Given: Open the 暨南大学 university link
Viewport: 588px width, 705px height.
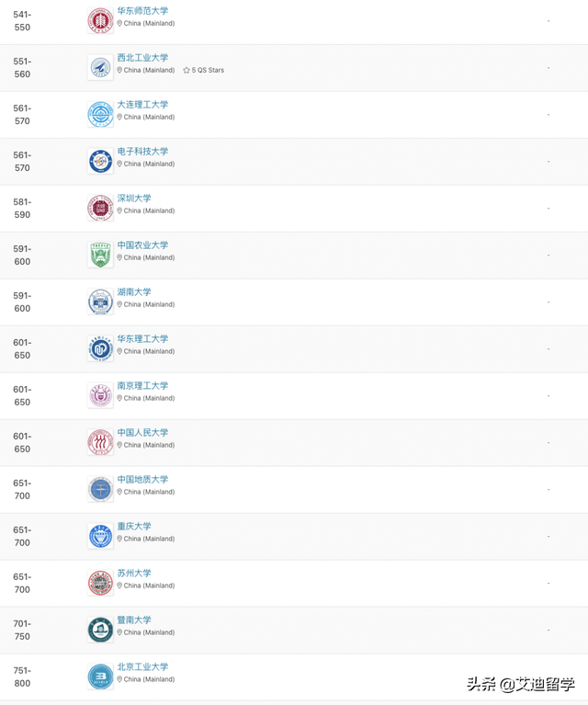Looking at the screenshot, I should tap(134, 620).
